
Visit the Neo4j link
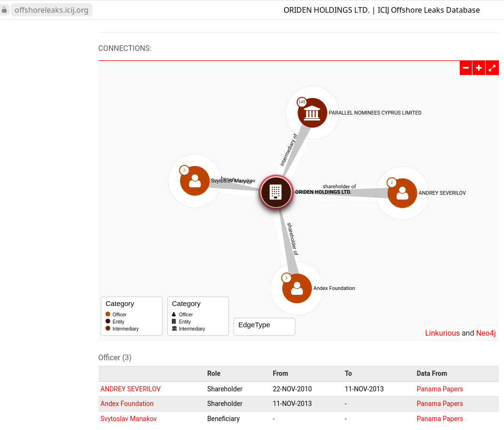click(486, 333)
